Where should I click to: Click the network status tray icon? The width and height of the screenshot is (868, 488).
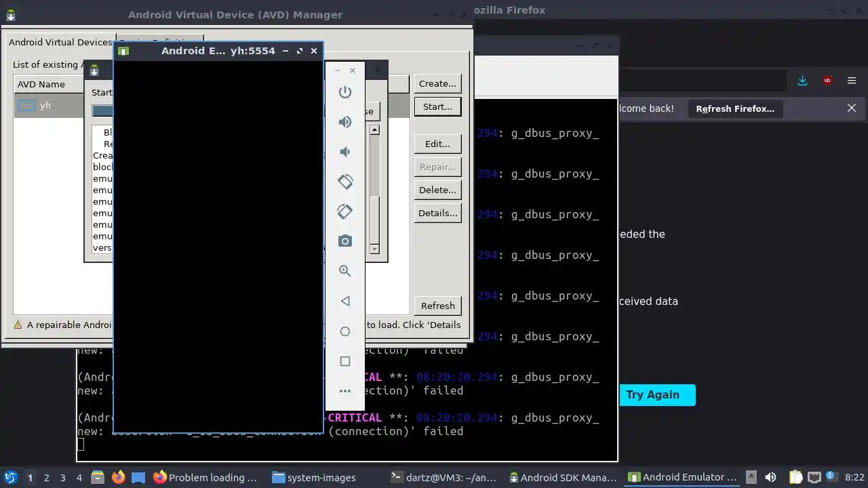[x=815, y=477]
